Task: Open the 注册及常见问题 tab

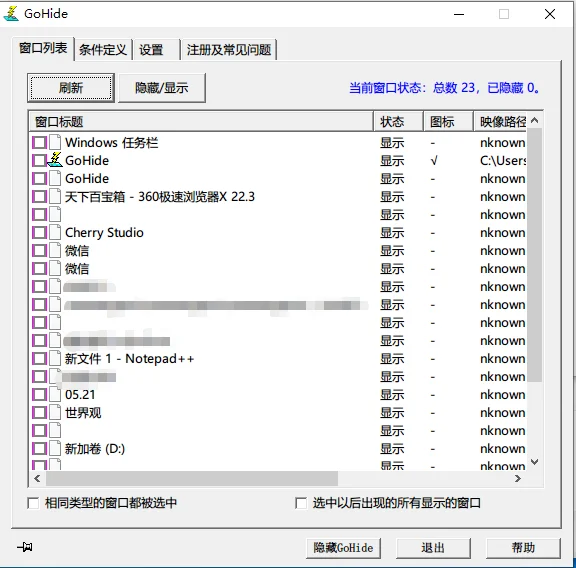Action: (x=229, y=50)
